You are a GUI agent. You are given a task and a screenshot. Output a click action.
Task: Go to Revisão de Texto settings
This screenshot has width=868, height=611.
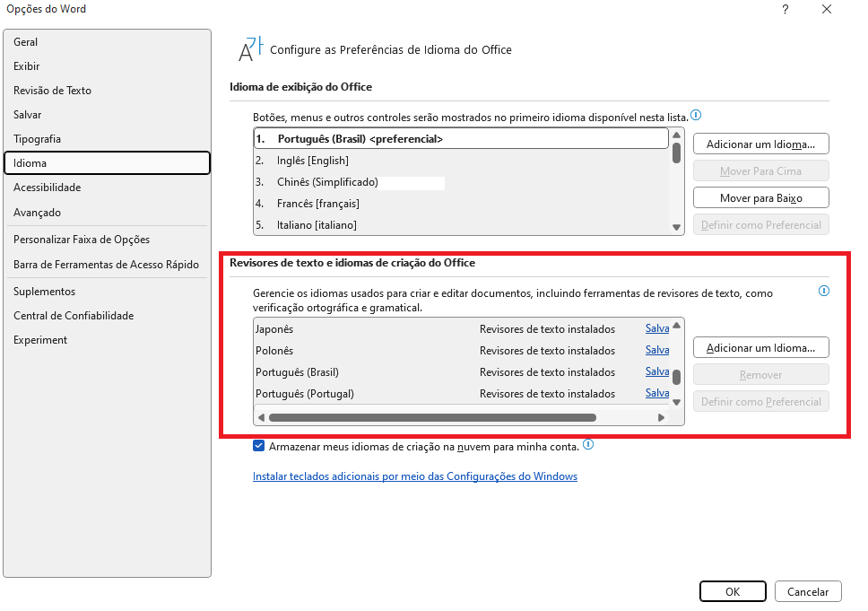pos(107,91)
